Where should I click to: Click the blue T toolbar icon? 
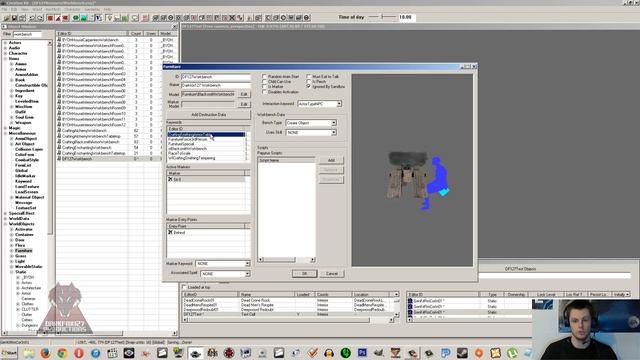(98, 18)
